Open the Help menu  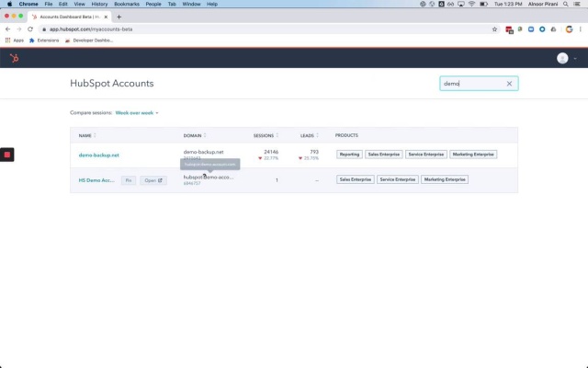click(212, 4)
